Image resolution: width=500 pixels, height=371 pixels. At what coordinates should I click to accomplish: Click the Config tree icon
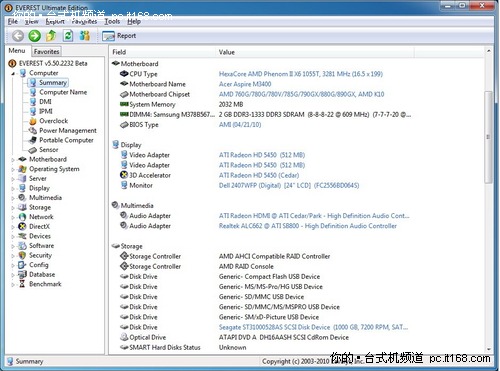tap(22, 265)
